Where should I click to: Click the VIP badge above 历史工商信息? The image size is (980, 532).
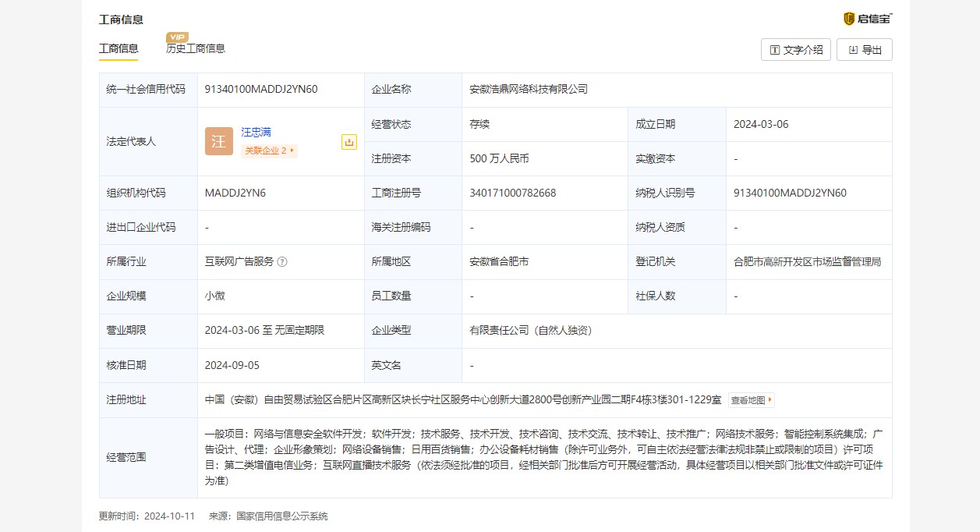(178, 37)
